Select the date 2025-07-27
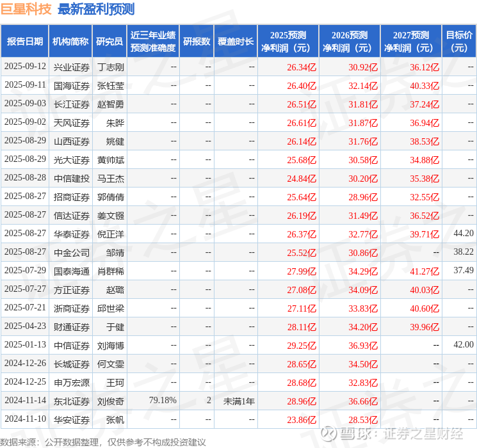The image size is (477, 448). tap(25, 289)
